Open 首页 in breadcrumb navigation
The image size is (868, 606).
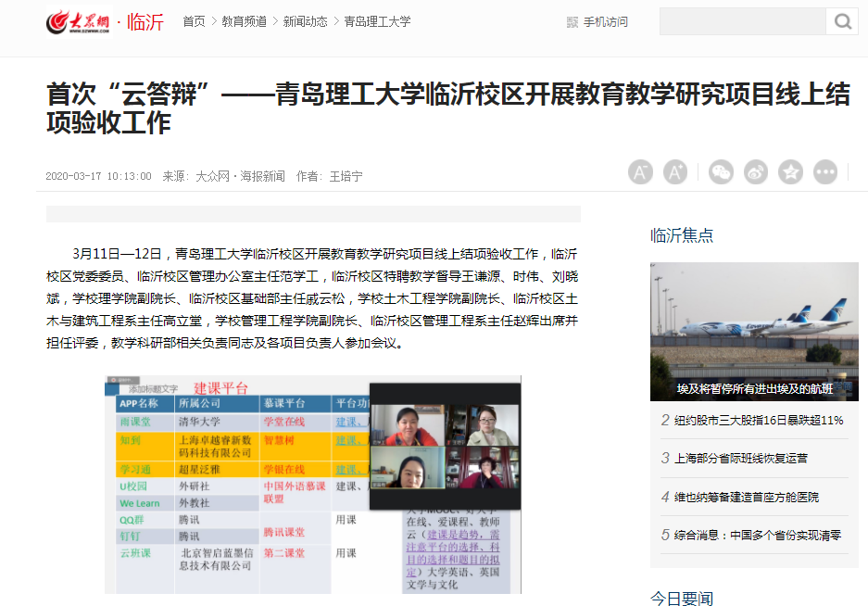tap(194, 21)
